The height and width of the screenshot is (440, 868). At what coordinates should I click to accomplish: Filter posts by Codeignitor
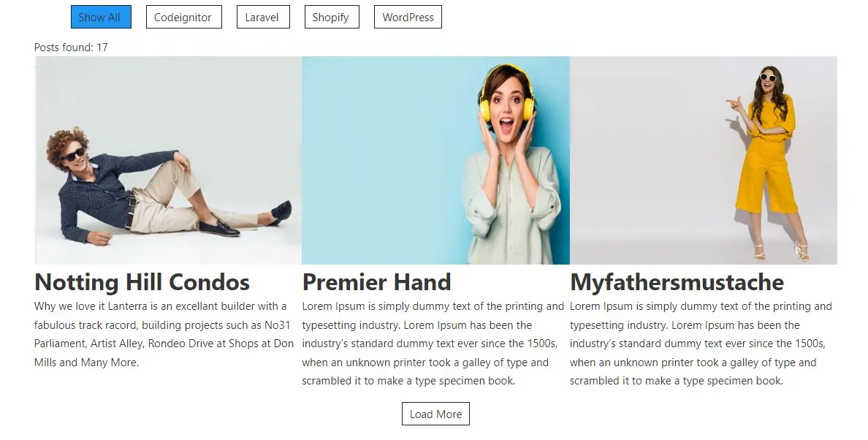(184, 17)
